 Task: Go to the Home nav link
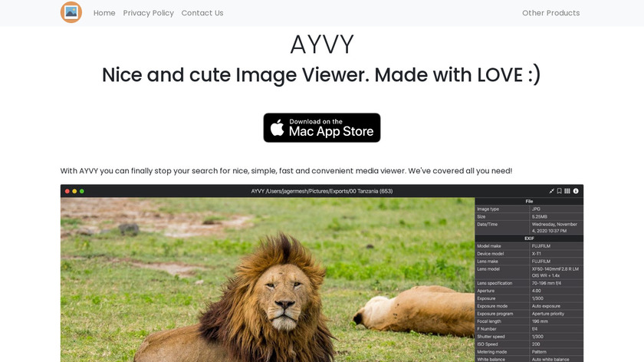[x=104, y=13]
